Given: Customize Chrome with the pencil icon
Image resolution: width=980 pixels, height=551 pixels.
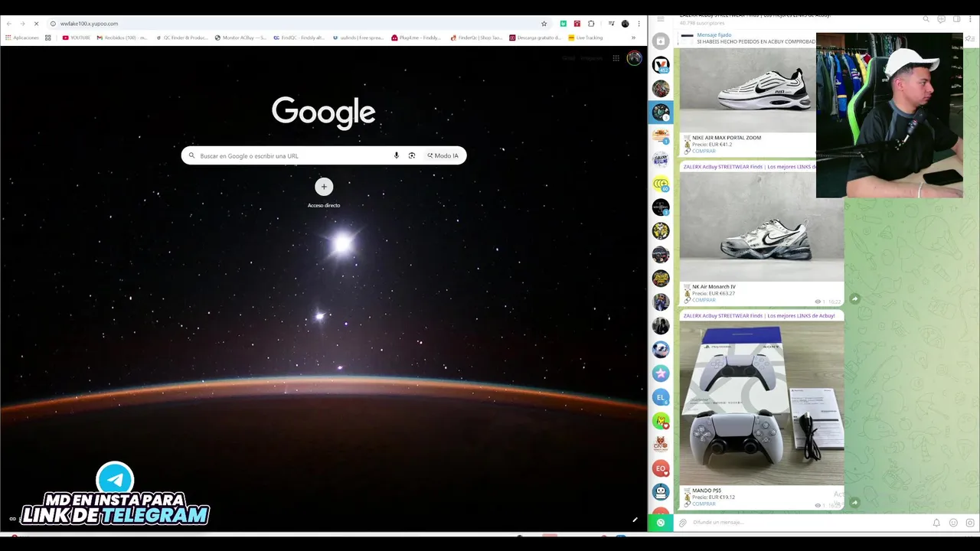Looking at the screenshot, I should click(635, 520).
